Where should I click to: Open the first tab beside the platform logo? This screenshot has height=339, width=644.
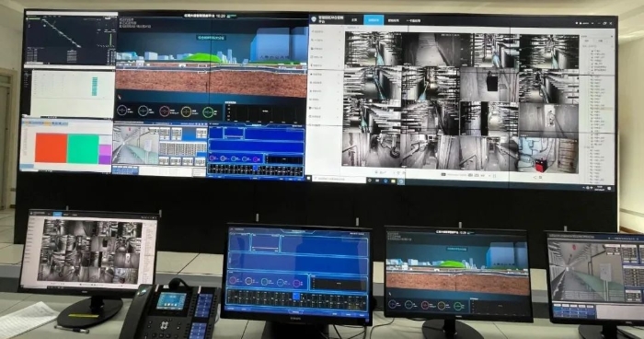tap(354, 19)
